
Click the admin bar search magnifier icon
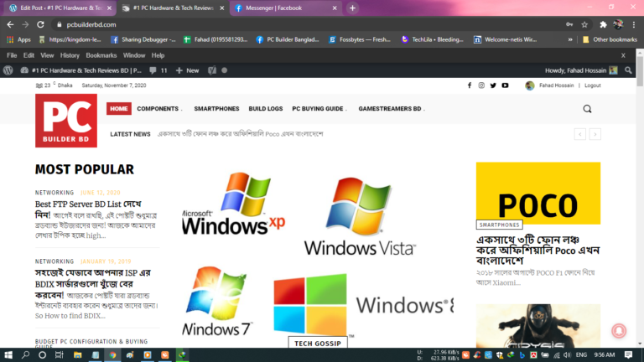coord(628,70)
